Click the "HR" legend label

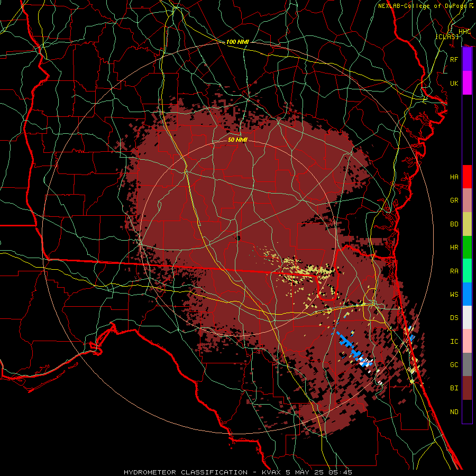(x=454, y=248)
